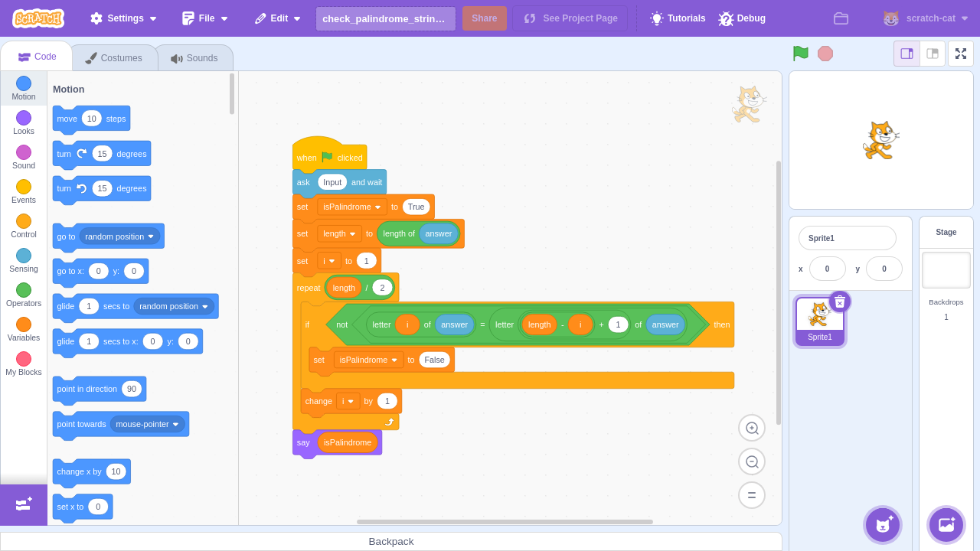The width and height of the screenshot is (980, 551).
Task: Click the sprite y position field
Action: pyautogui.click(x=884, y=269)
